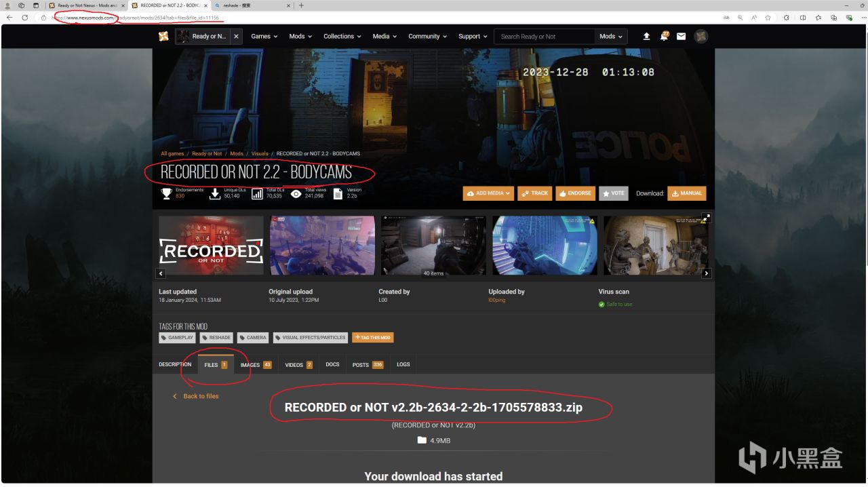The height and width of the screenshot is (487, 868).
Task: Click the translate page icon
Action: pyautogui.click(x=726, y=17)
